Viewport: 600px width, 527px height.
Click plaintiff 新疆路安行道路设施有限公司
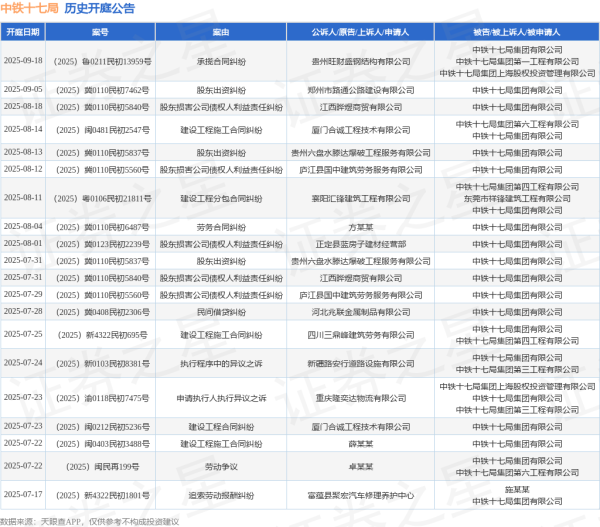point(360,364)
